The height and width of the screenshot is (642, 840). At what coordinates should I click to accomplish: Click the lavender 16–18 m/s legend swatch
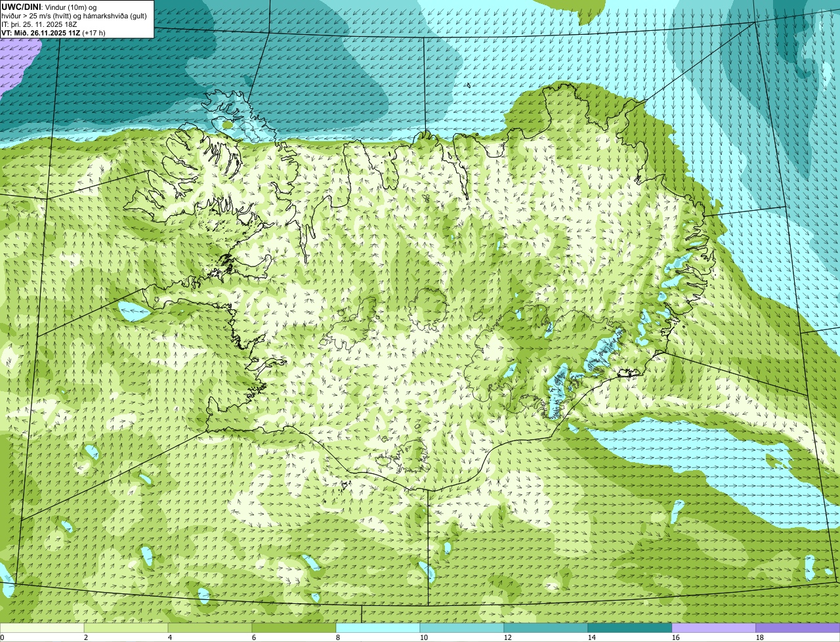coord(714,628)
